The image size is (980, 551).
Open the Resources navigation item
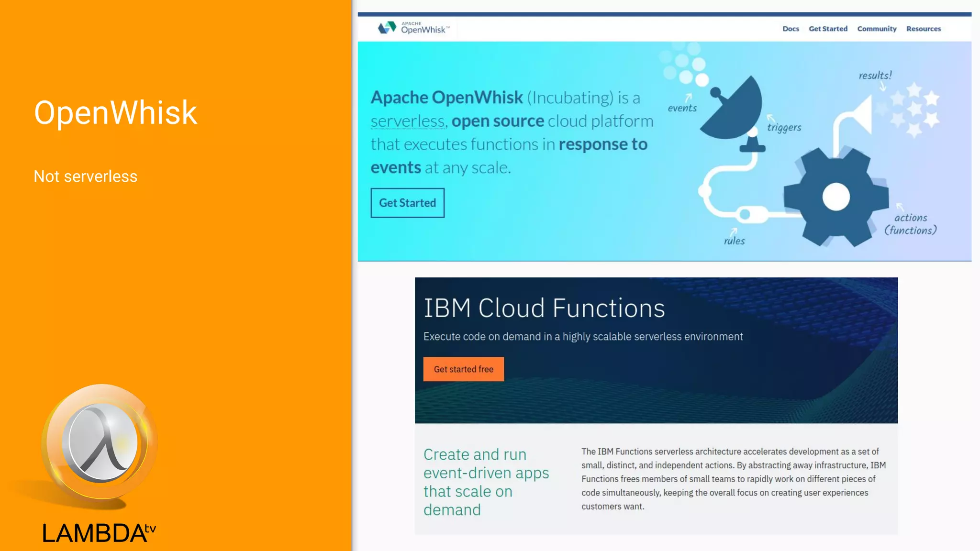924,29
